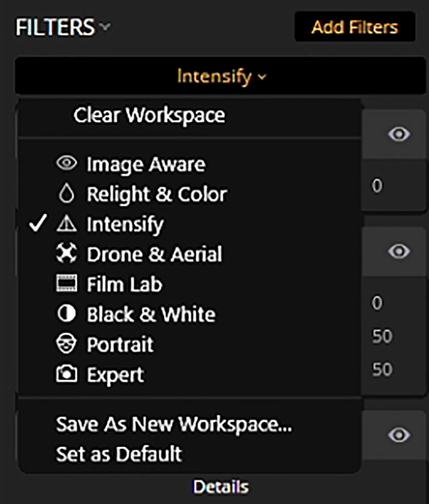Select the Intensify triangle icon
The width and height of the screenshot is (429, 504).
coord(66,224)
